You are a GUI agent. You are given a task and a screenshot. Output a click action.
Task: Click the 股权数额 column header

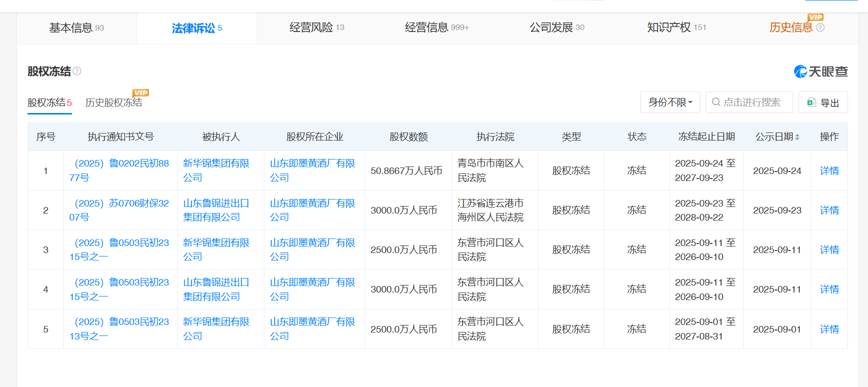(x=409, y=137)
